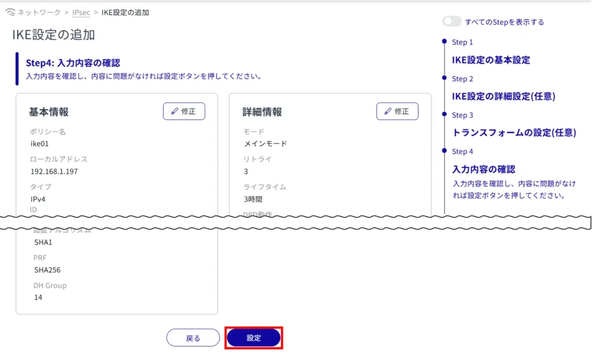Enable the すべてのStepを表示する toggle
The width and height of the screenshot is (592, 364).
click(452, 22)
